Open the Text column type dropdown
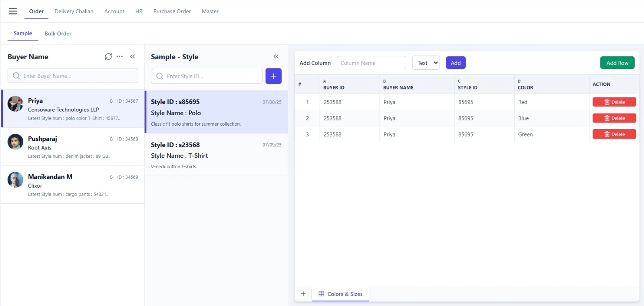Image resolution: width=644 pixels, height=306 pixels. [426, 63]
